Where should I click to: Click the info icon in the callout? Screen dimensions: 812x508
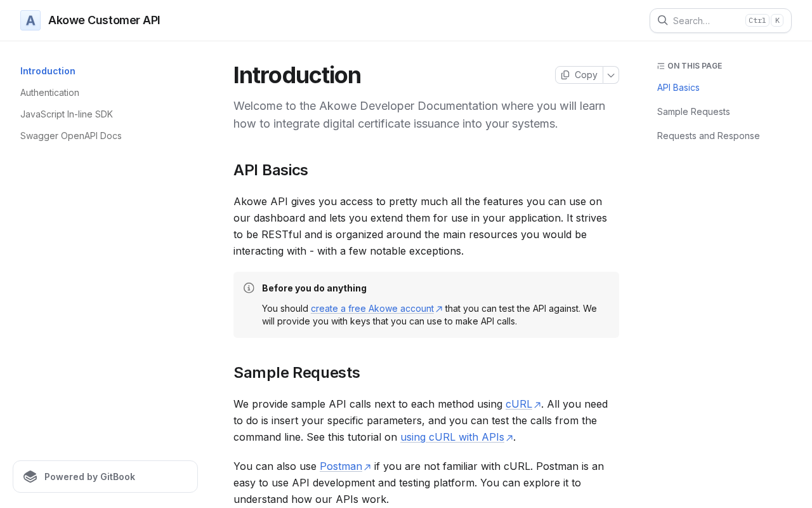(x=249, y=288)
